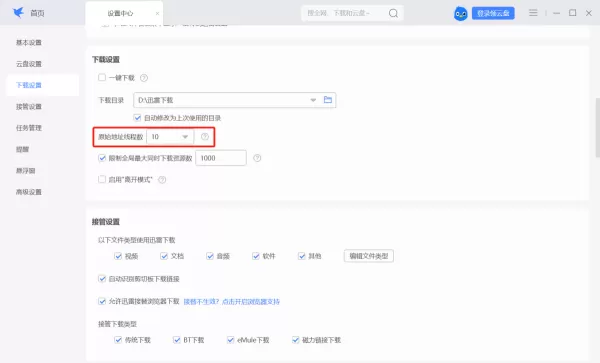Click the browse folder icon
600x363 pixels.
point(328,100)
